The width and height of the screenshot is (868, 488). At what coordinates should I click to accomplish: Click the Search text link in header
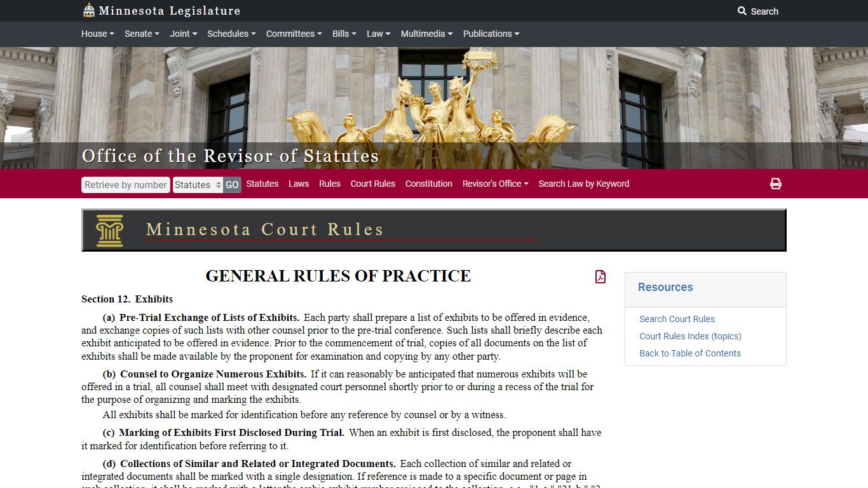pos(764,11)
